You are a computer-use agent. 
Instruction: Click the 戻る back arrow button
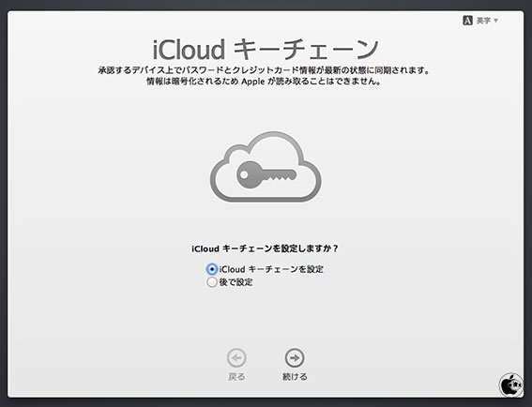click(236, 357)
